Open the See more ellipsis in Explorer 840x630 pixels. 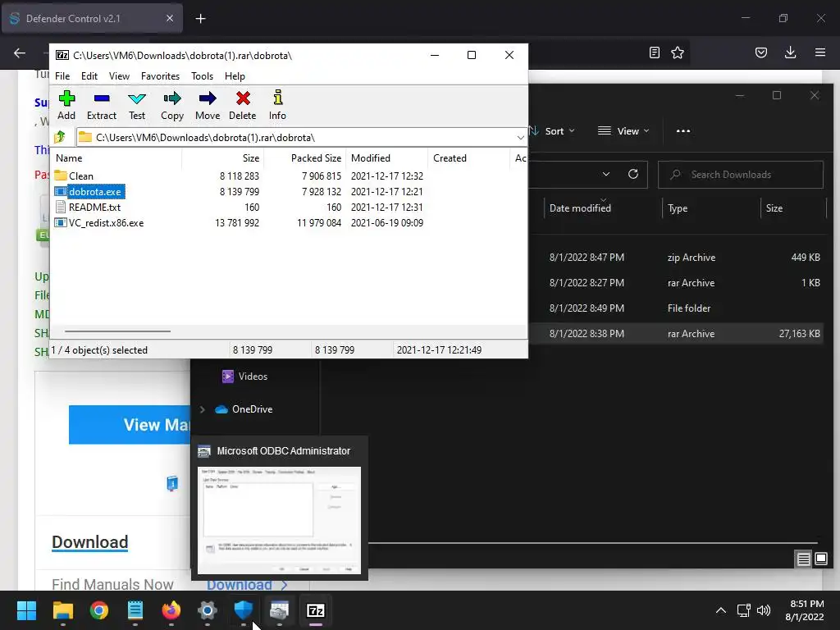pos(683,130)
